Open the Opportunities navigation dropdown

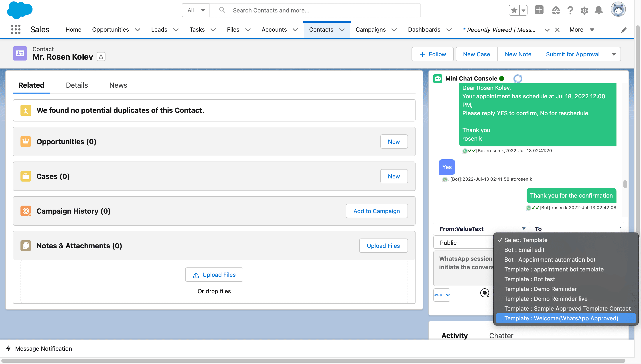(138, 30)
